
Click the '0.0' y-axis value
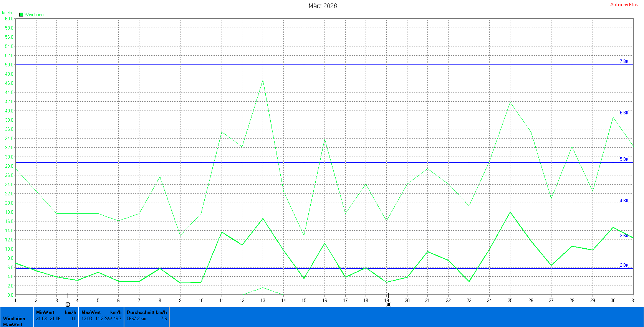[10, 295]
